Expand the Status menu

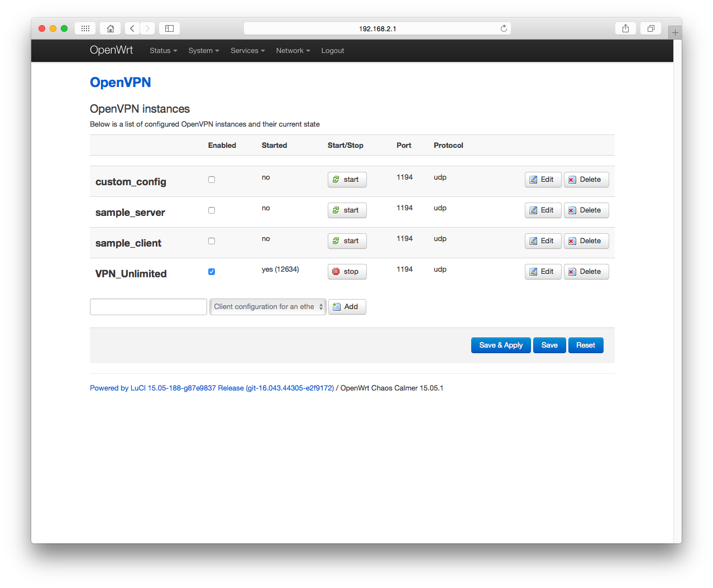click(163, 51)
